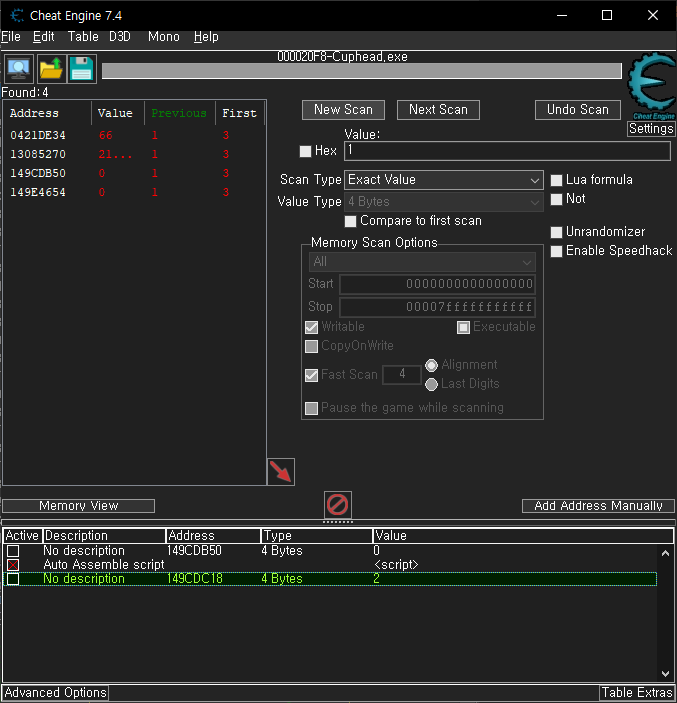Select found address 0421DE34
Screen dimensions: 677x703
coord(38,135)
